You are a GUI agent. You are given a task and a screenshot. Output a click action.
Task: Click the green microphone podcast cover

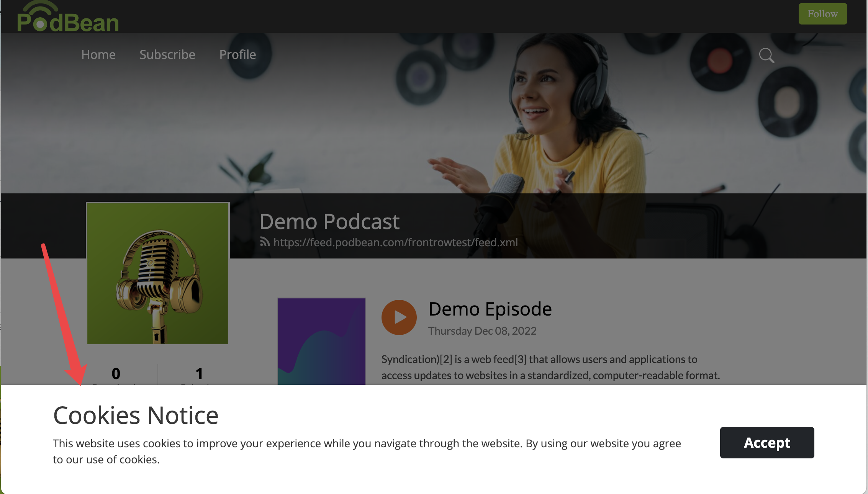(x=157, y=273)
